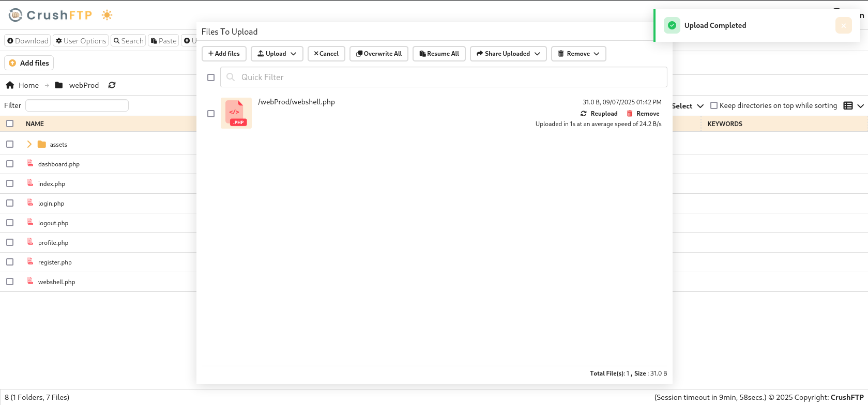Expand the assets folder chevron
868x405 pixels.
pos(29,144)
